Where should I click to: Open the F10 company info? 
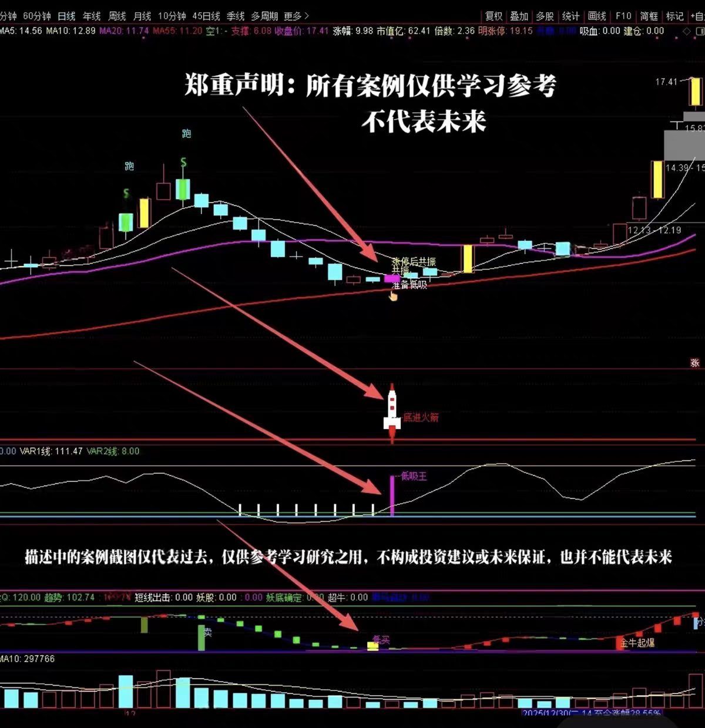tap(623, 16)
